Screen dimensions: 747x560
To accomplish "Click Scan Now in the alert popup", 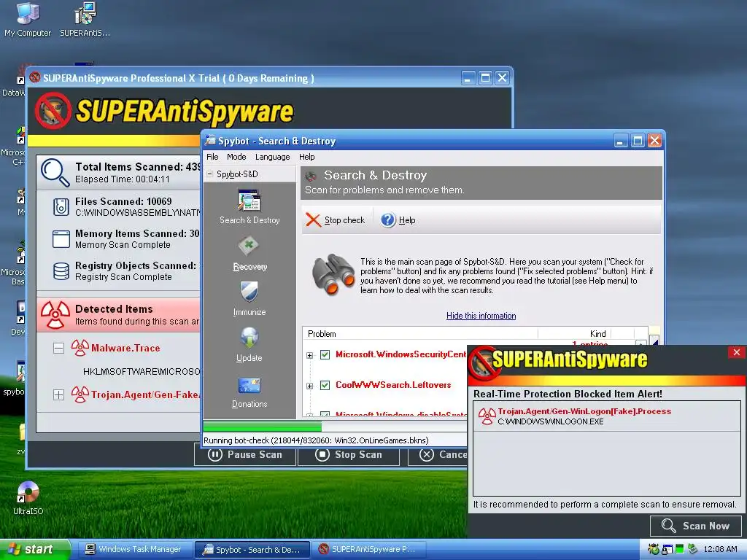I will click(697, 526).
